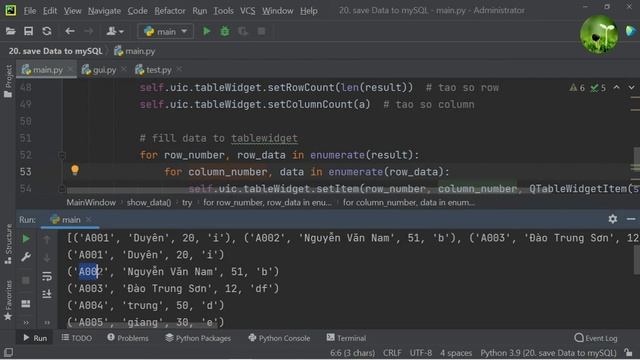Open the Python Packages tool window tab
Screen dimensions: 640x360
[x=198, y=338]
